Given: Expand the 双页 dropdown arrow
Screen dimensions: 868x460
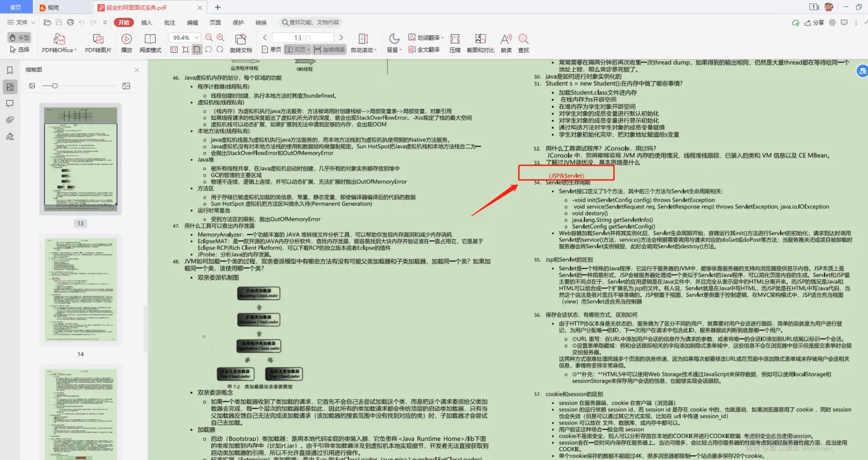Looking at the screenshot, I should [x=309, y=50].
